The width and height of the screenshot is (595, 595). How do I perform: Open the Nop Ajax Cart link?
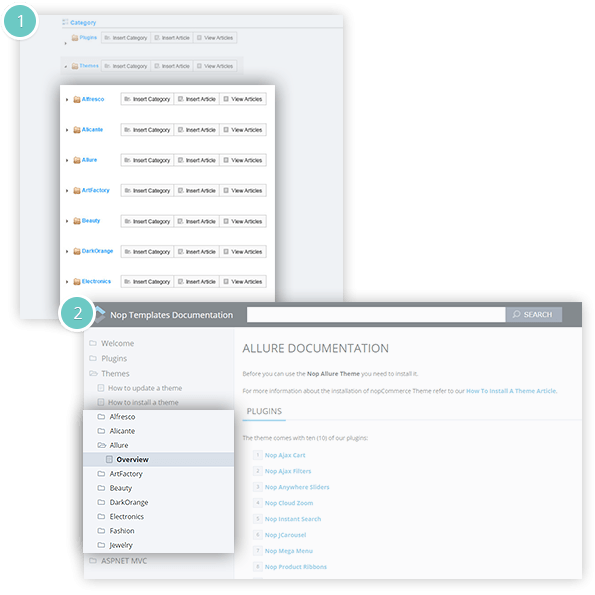(x=285, y=455)
